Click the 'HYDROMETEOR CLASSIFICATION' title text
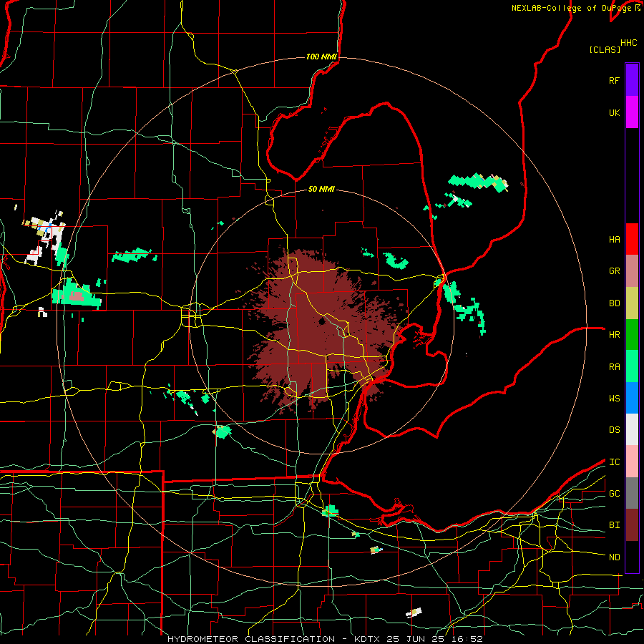 coord(251,639)
